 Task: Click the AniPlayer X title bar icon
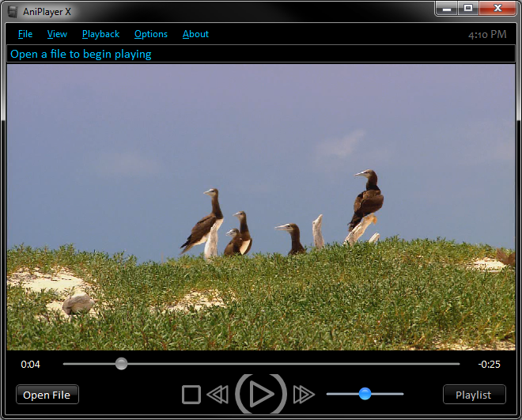tap(13, 11)
